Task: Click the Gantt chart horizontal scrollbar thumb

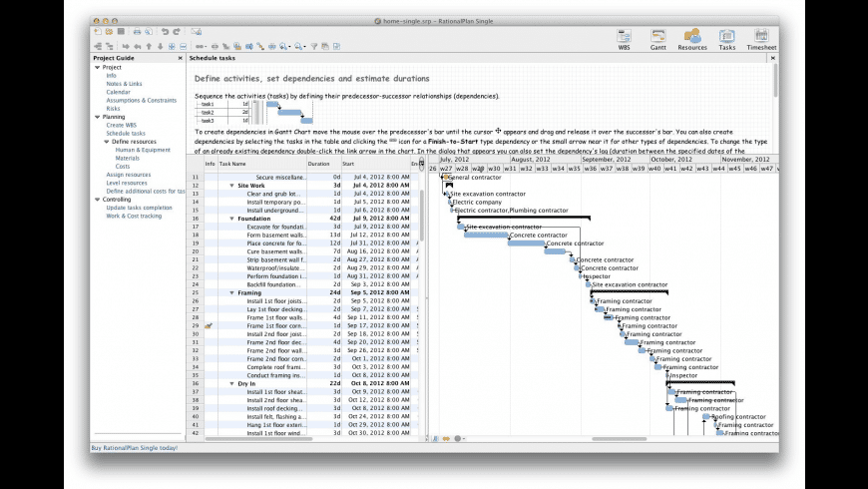Action: coord(619,439)
